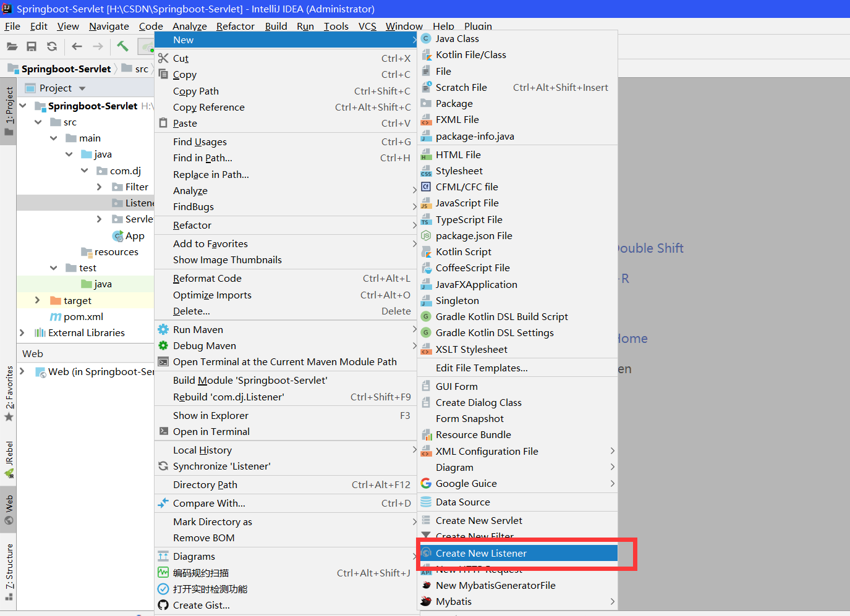Screen dimensions: 850x616
Task: Select Create New Listener menu entry
Action: (518, 553)
